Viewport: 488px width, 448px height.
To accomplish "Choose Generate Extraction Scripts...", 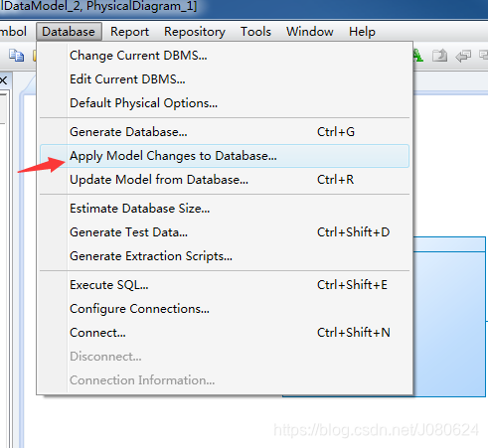I will pos(225,256).
